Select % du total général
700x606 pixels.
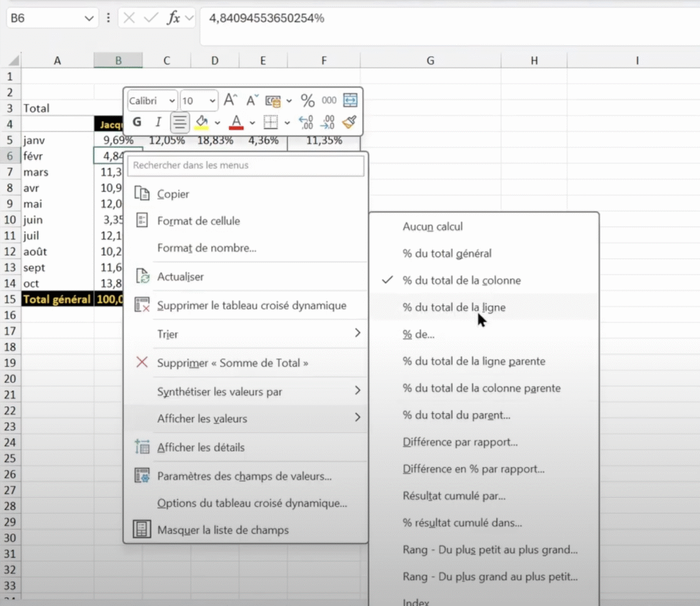484,253
